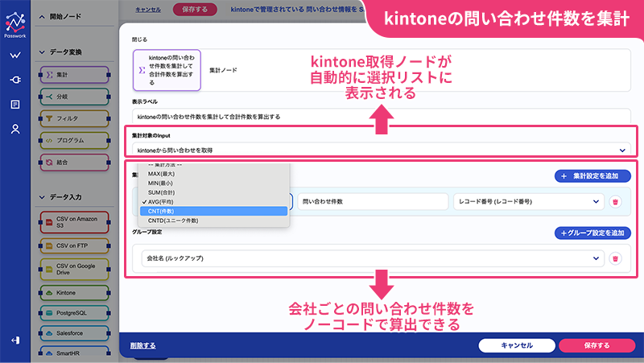Click the top キャンセル link
The width and height of the screenshot is (644, 363).
tap(148, 10)
